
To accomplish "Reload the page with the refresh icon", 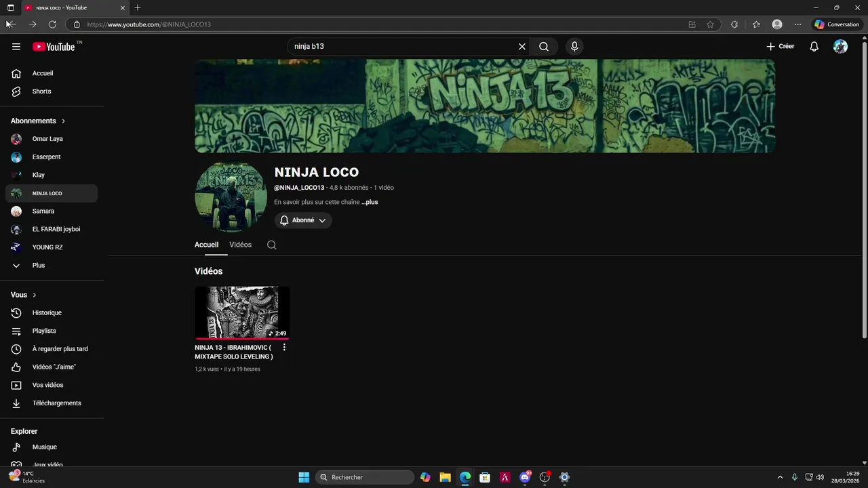I will point(52,24).
